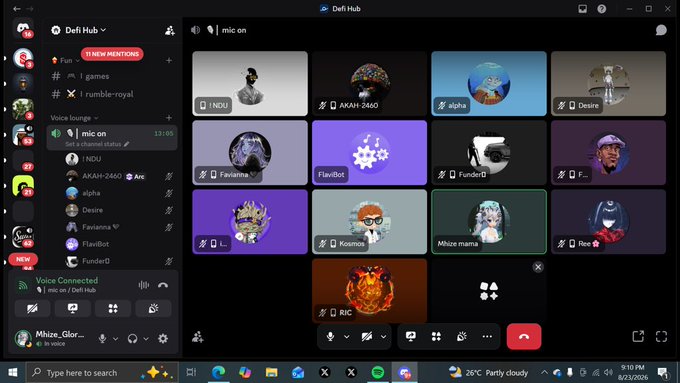Select Desire in the voice member list
The image size is (680, 383).
120,210
